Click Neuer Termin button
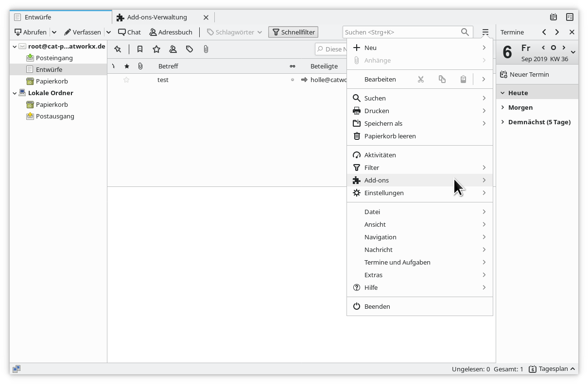Image resolution: width=588 pixels, height=384 pixels. 525,74
